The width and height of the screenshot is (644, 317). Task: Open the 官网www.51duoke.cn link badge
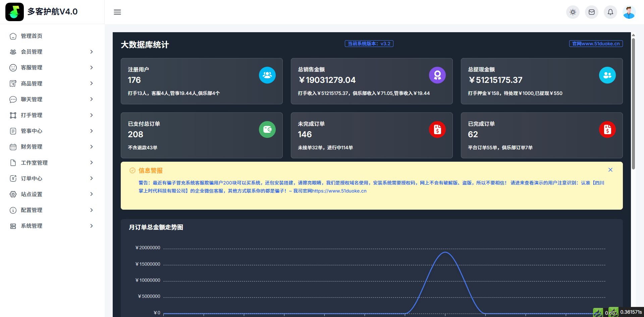[596, 44]
